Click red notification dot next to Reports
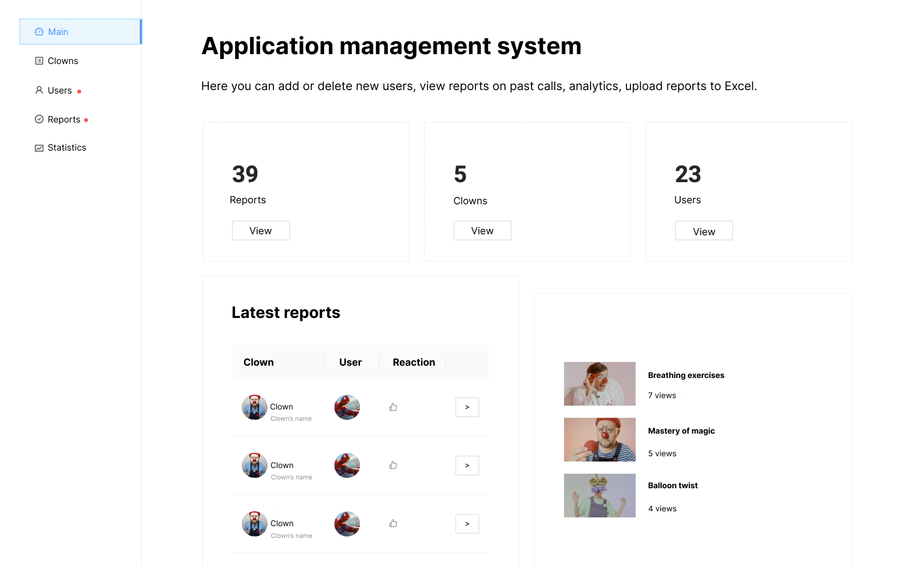Screen dimensions: 924x566 [86, 120]
